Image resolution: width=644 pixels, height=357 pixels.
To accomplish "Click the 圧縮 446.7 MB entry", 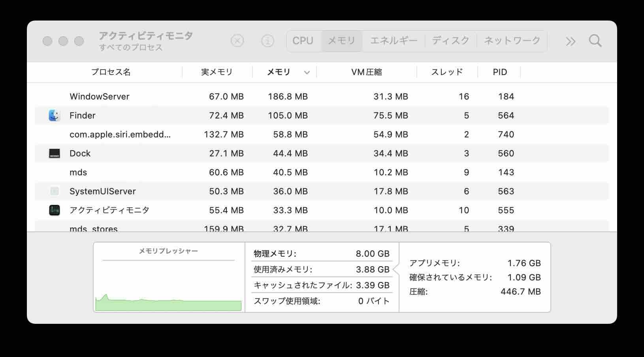I will click(x=475, y=291).
